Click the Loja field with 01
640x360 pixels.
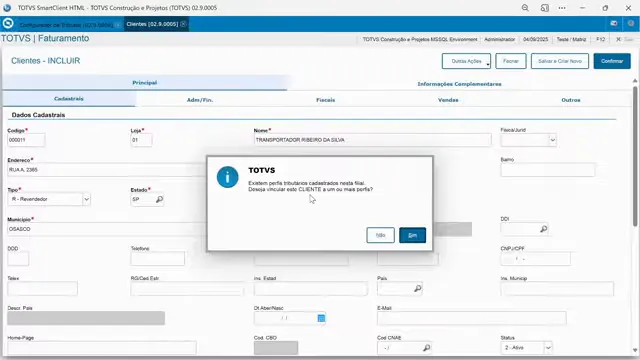(141, 140)
